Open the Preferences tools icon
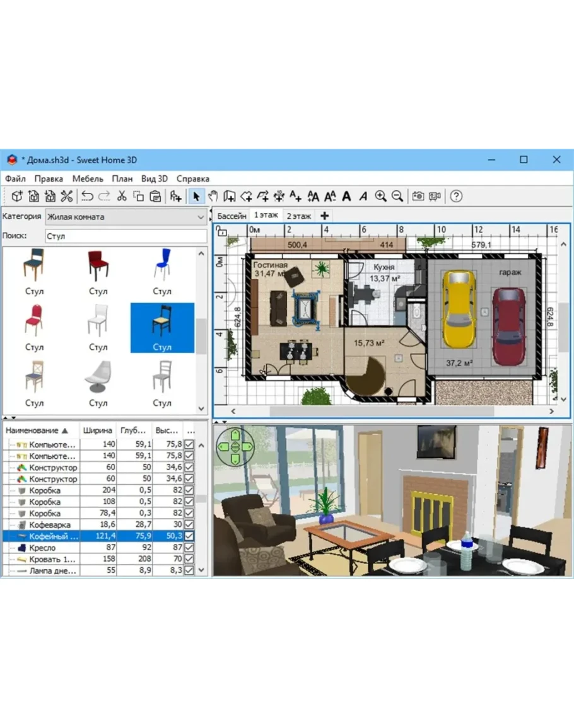The height and width of the screenshot is (728, 574). [67, 196]
